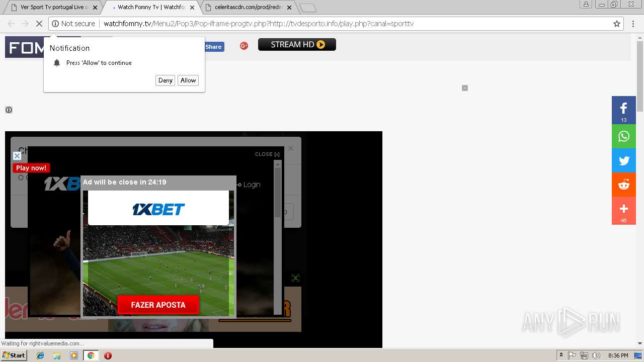Share via the Reddit sidebar icon
Screen dimensions: 644x362
tap(624, 185)
